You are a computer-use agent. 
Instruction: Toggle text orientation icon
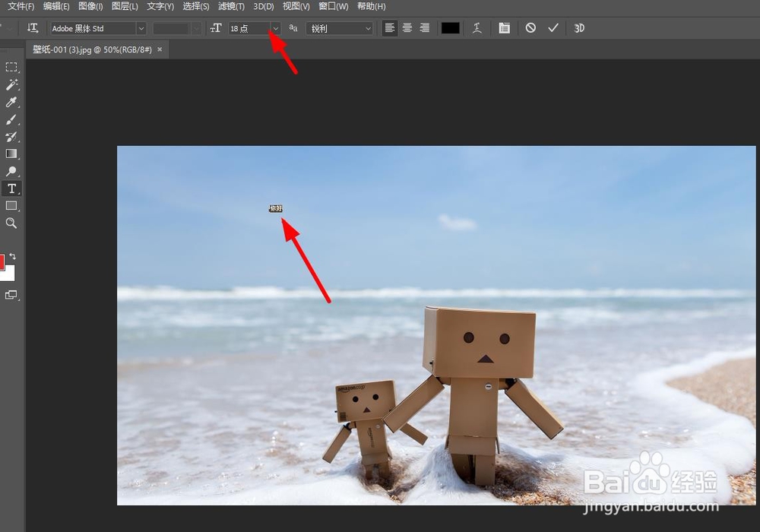[x=33, y=28]
